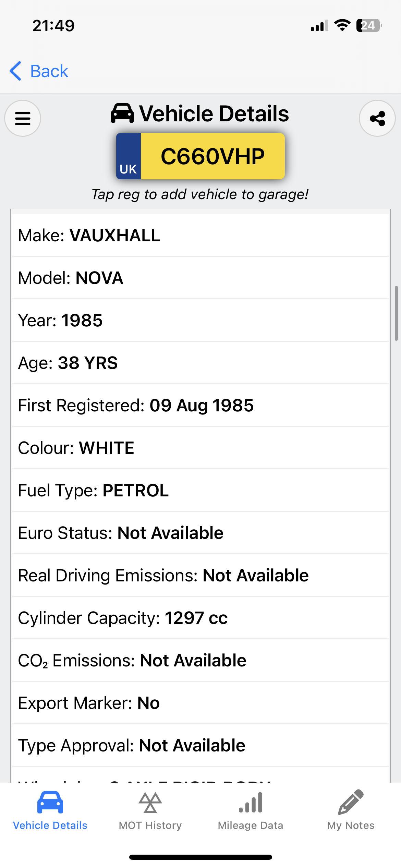Screen dimensions: 401x868
Task: Switch to the Mileage Data tab
Action: (x=251, y=825)
